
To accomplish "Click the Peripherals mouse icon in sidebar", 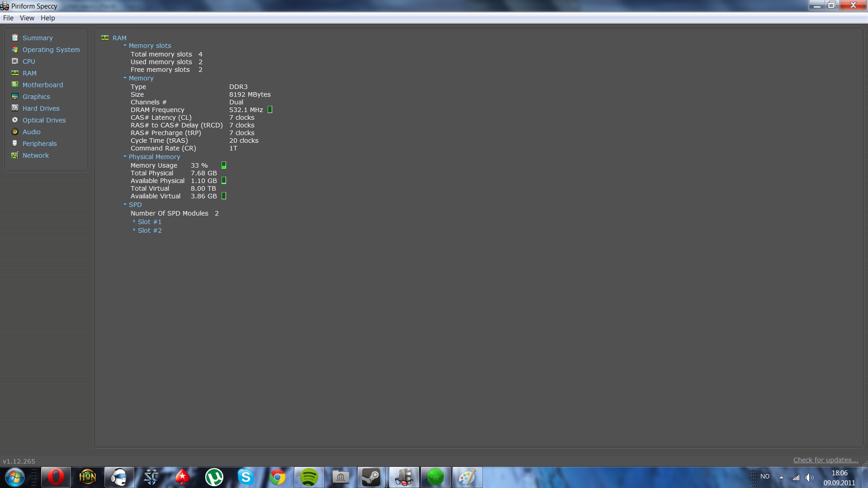I will click(15, 143).
